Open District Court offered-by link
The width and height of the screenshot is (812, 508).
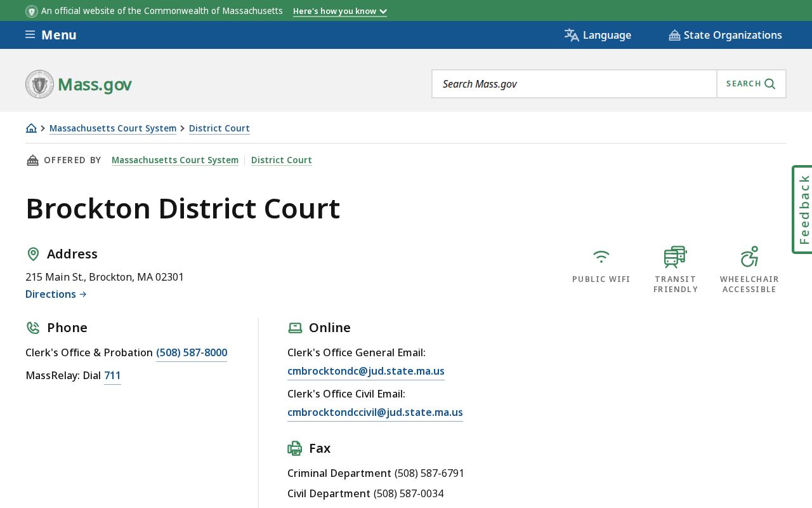[x=282, y=160]
